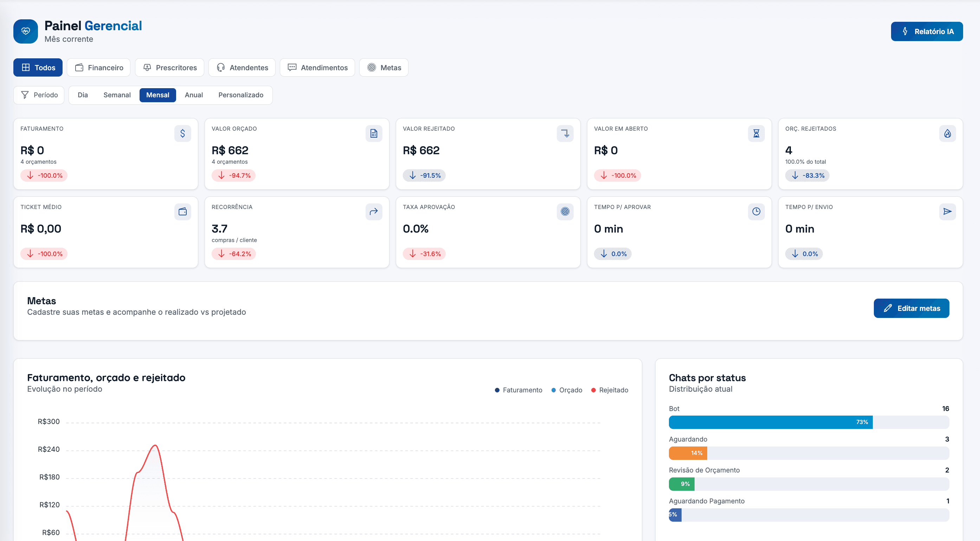Click the heart pulse logo icon
This screenshot has height=541, width=980.
tap(26, 31)
